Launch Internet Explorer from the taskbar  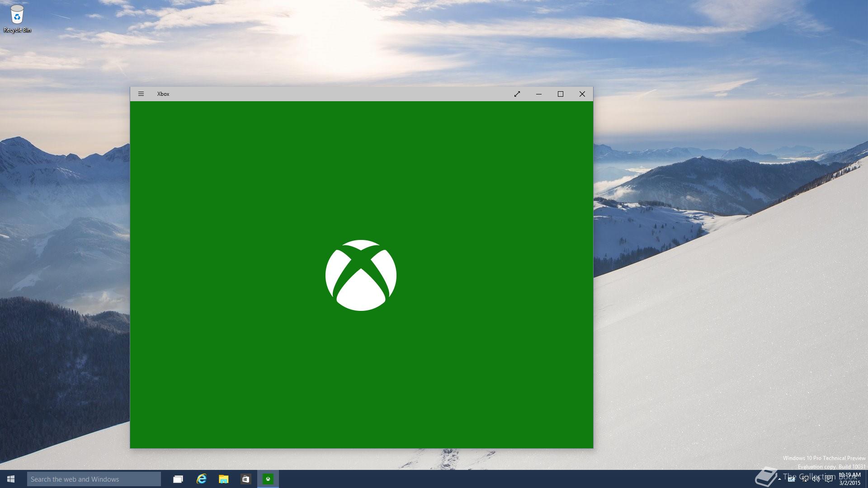pyautogui.click(x=201, y=479)
